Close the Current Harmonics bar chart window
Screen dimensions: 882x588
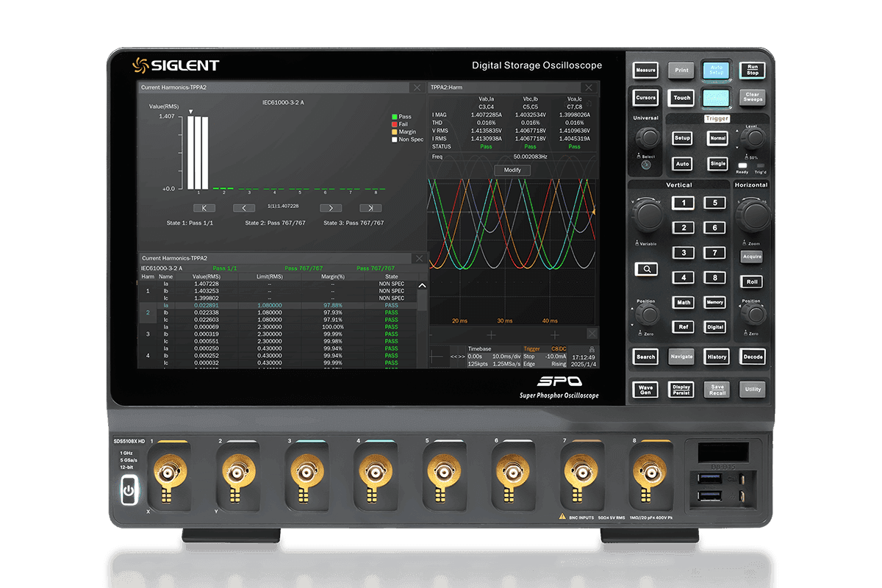(x=417, y=87)
